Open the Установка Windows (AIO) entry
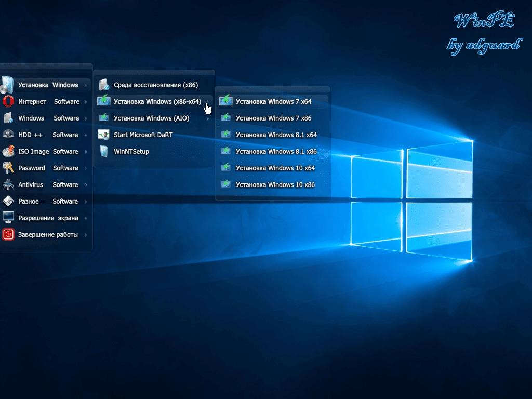Viewport: 532px width, 399px height. [x=154, y=118]
